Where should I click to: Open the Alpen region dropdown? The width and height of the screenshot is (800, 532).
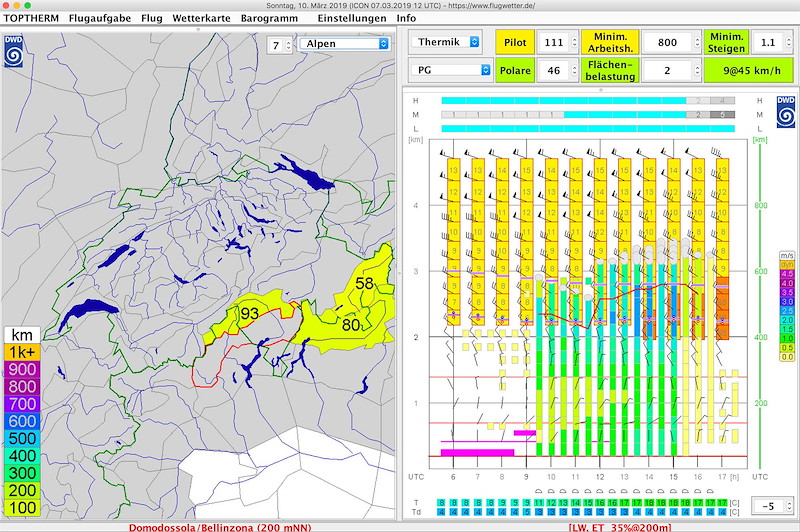[344, 44]
